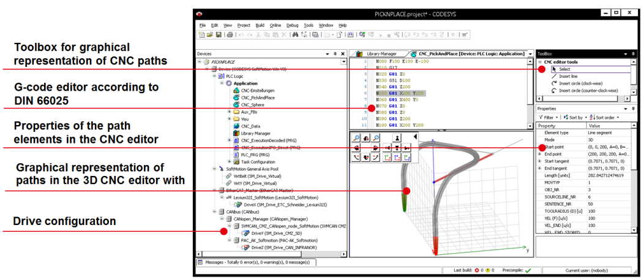Viewport: 644px width, 279px height.
Task: Open the Filter dropdown in Properties
Action: (549, 117)
